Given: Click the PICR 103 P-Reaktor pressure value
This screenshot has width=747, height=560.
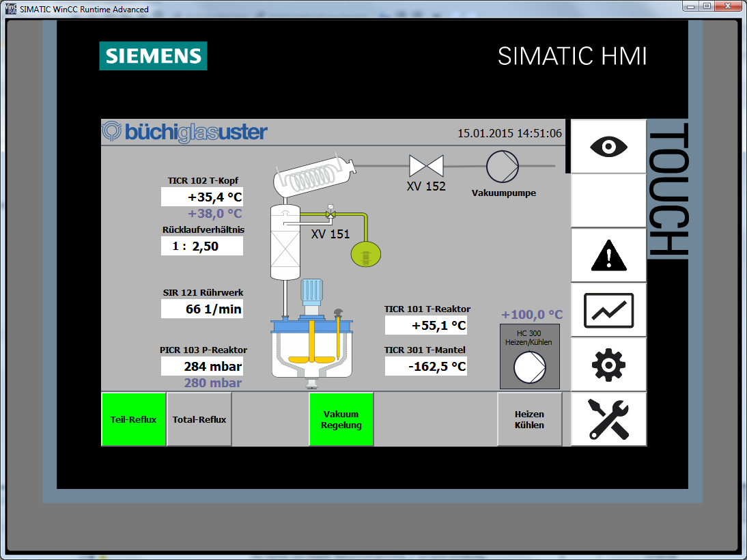Looking at the screenshot, I should pyautogui.click(x=202, y=366).
